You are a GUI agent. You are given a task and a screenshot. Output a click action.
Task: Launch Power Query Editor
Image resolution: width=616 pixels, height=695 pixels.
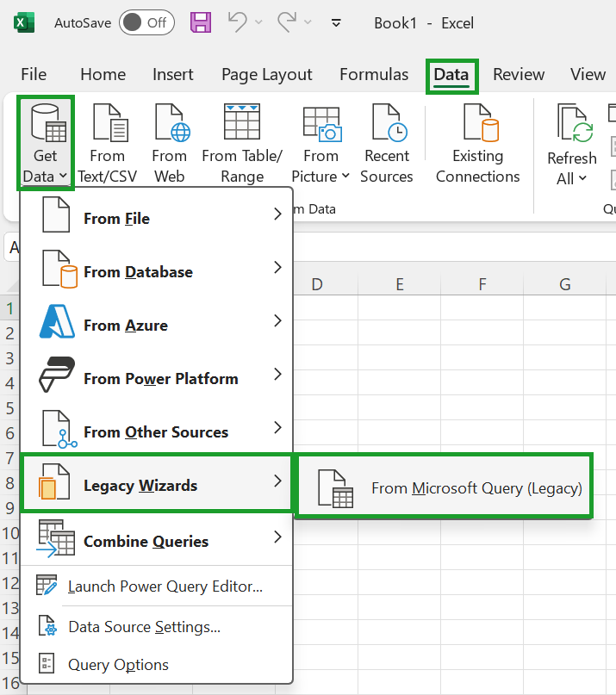(x=165, y=587)
